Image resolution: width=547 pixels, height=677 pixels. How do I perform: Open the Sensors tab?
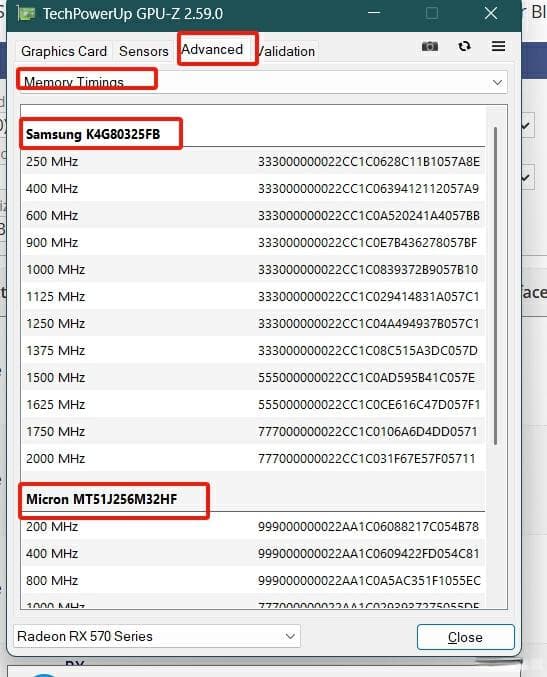point(144,51)
